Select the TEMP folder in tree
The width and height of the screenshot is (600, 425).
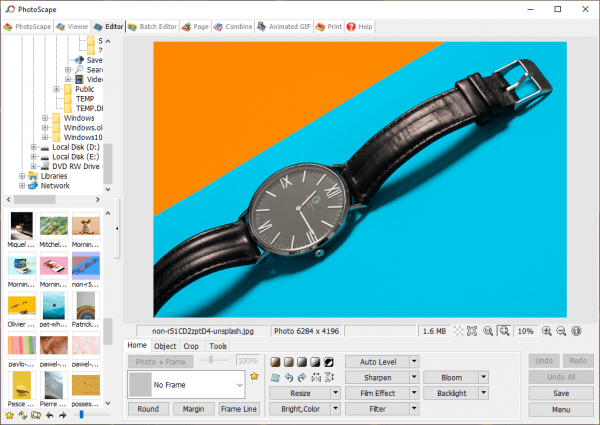(x=85, y=99)
